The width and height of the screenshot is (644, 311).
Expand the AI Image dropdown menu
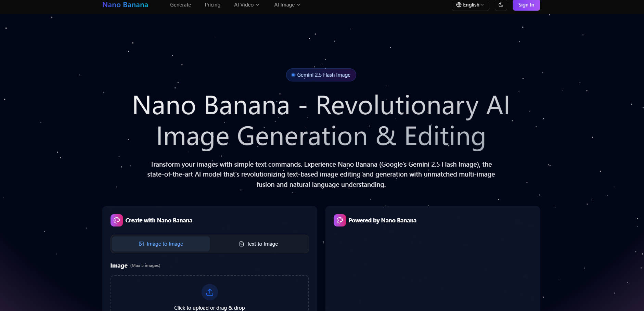pyautogui.click(x=287, y=4)
